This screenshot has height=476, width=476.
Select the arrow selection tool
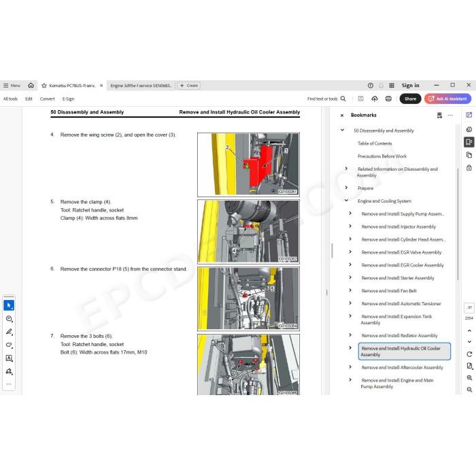[x=9, y=305]
